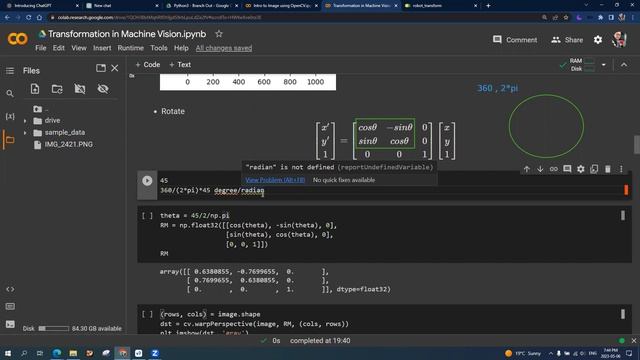640x360 pixels.
Task: Go up to parent directory
Action: click(x=40, y=109)
